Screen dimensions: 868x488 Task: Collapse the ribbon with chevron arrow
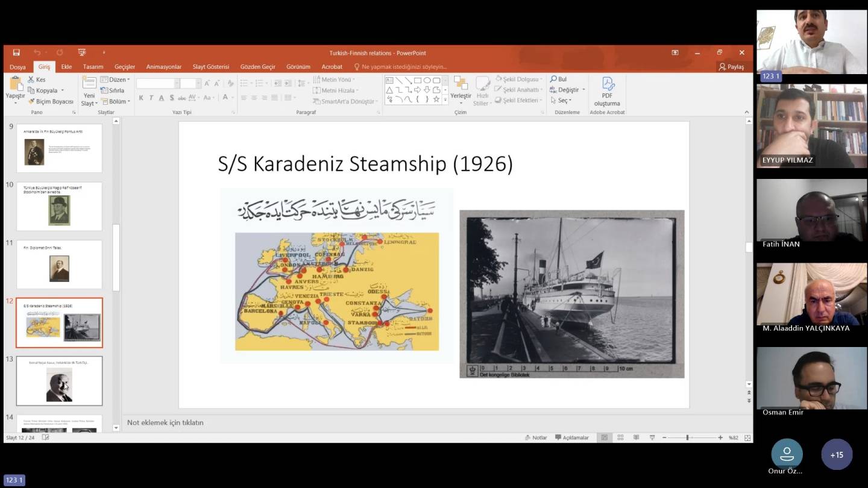coord(747,112)
